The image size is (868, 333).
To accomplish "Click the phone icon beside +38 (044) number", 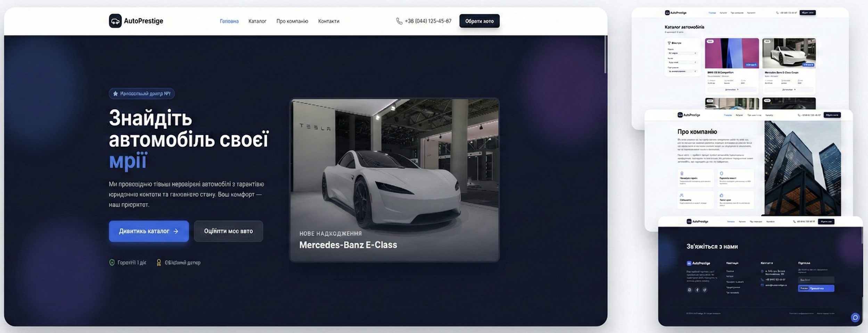I will [x=399, y=21].
